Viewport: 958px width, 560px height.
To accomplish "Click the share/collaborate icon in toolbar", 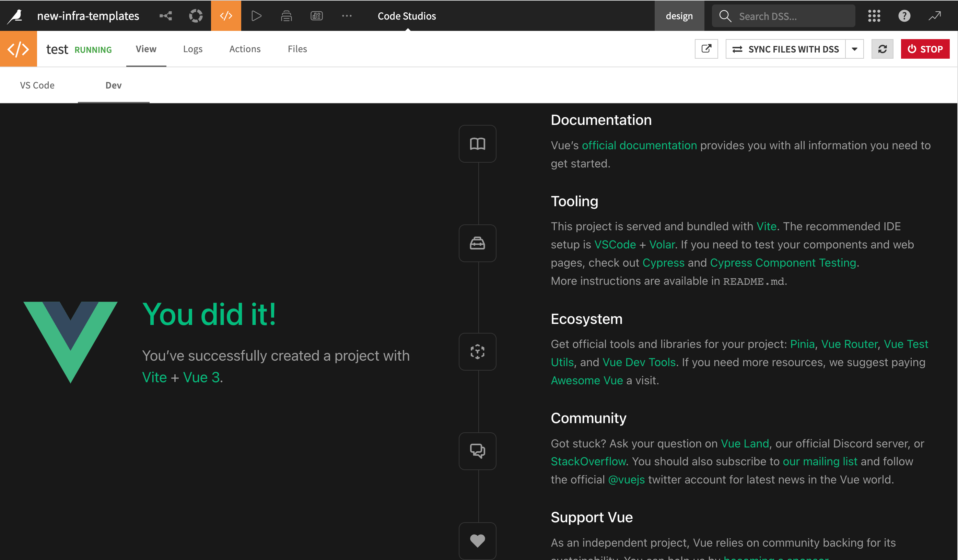I will (x=166, y=15).
